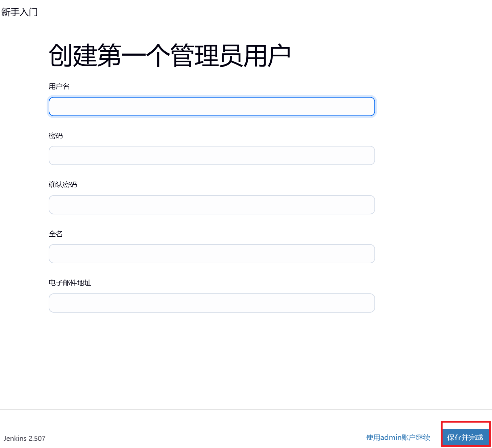Image resolution: width=492 pixels, height=448 pixels.
Task: Focus the 电子邮件地址 email address field
Action: [212, 303]
